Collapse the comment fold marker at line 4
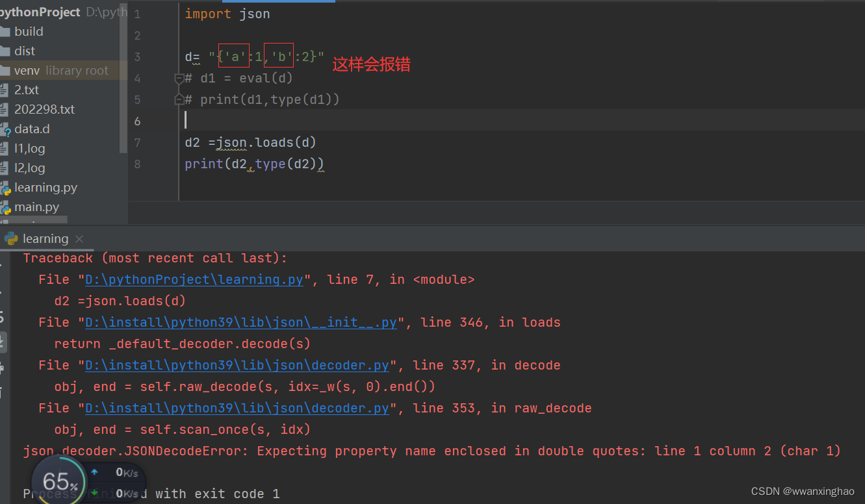The width and height of the screenshot is (865, 504). (179, 79)
